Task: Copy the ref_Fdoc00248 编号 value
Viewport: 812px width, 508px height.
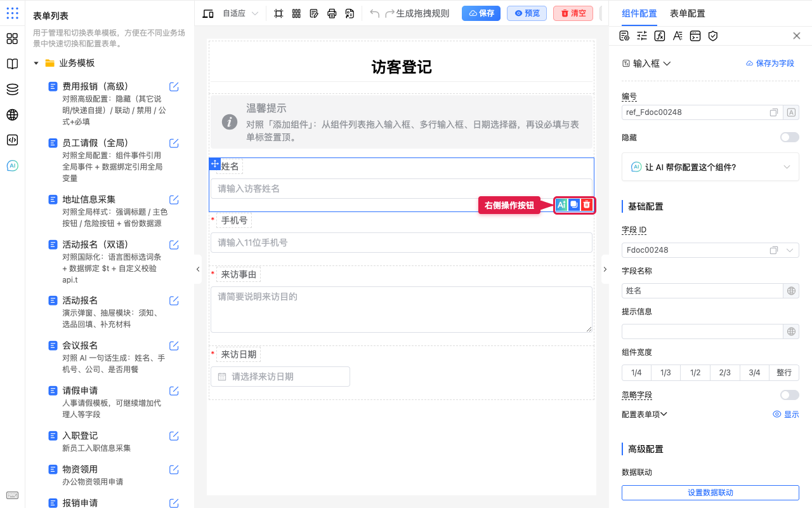Action: pyautogui.click(x=774, y=112)
